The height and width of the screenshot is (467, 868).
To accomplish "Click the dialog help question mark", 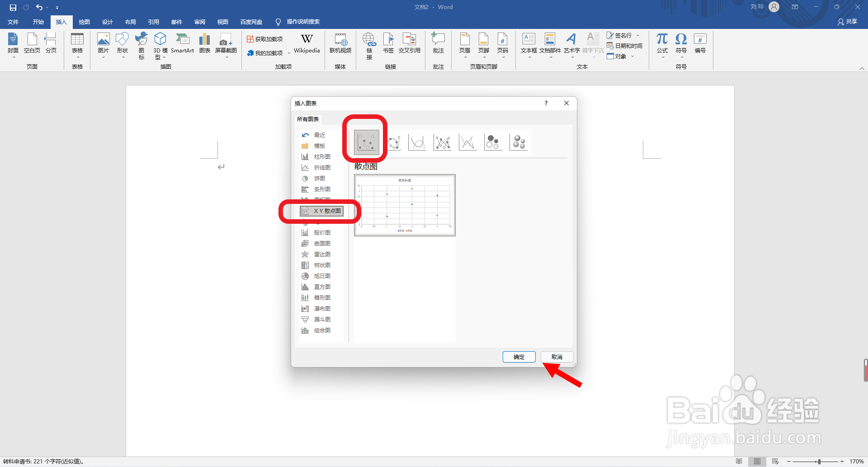I will pyautogui.click(x=546, y=103).
